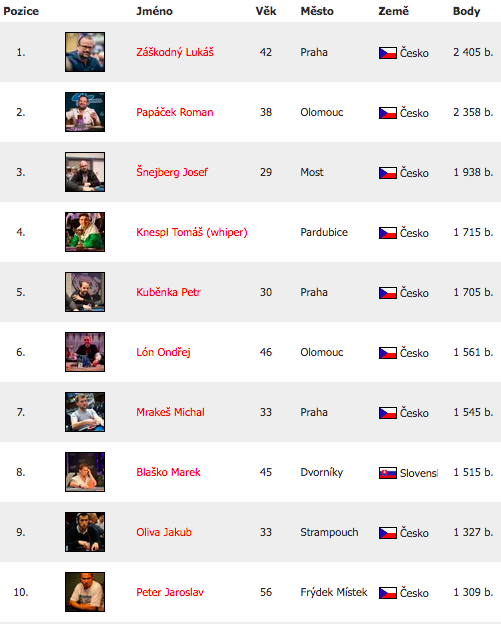501x624 pixels.
Task: Open Kuběnka Petr player page
Action: (168, 292)
